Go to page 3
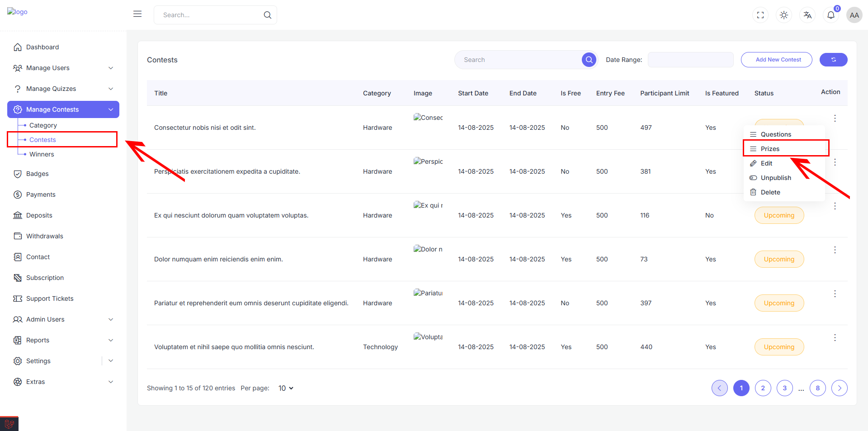This screenshot has width=868, height=431. (x=784, y=388)
